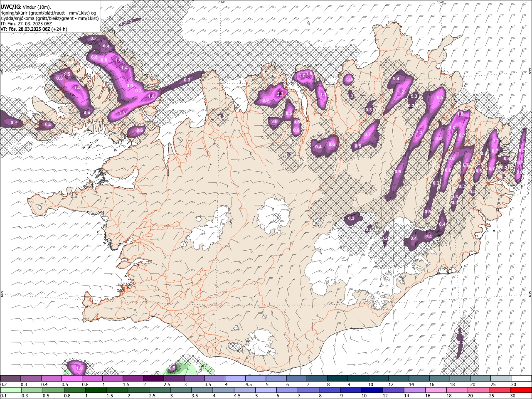
Task: Click the '20W' longitude label at the top
Action: click(x=221, y=2)
